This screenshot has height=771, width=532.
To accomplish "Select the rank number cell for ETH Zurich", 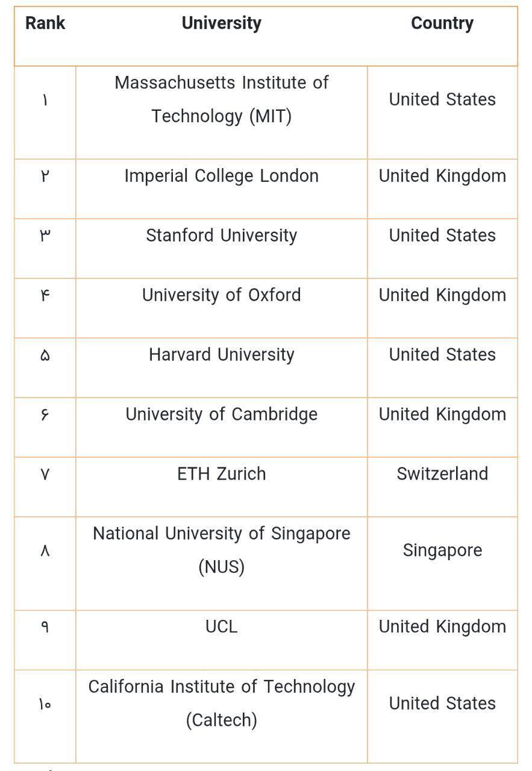I will [45, 475].
